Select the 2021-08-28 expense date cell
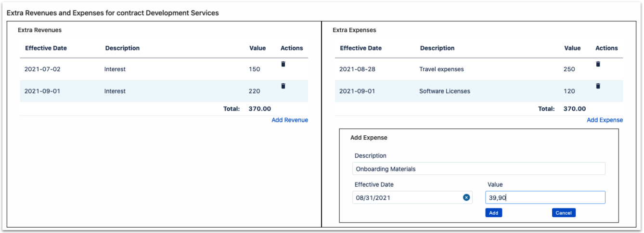The image size is (644, 233). (357, 69)
